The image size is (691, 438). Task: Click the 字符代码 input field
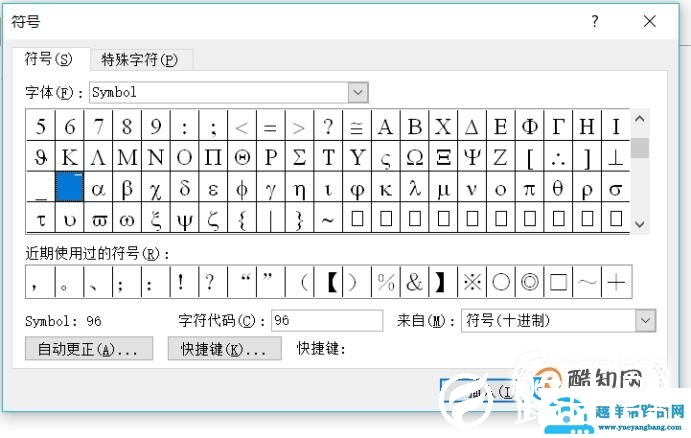point(327,320)
